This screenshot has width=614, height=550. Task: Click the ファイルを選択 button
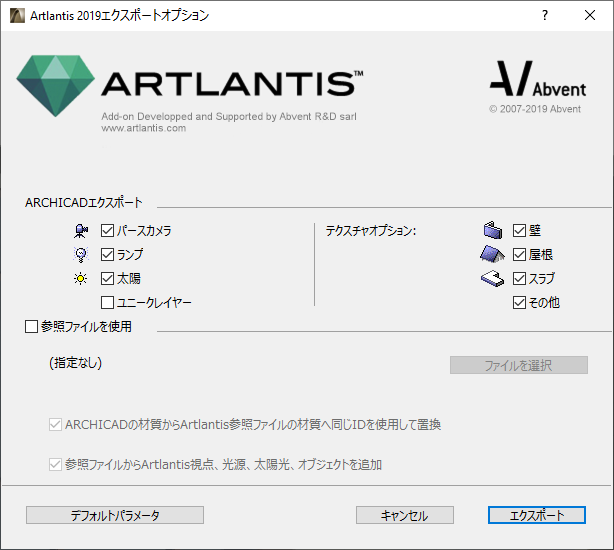(x=519, y=365)
